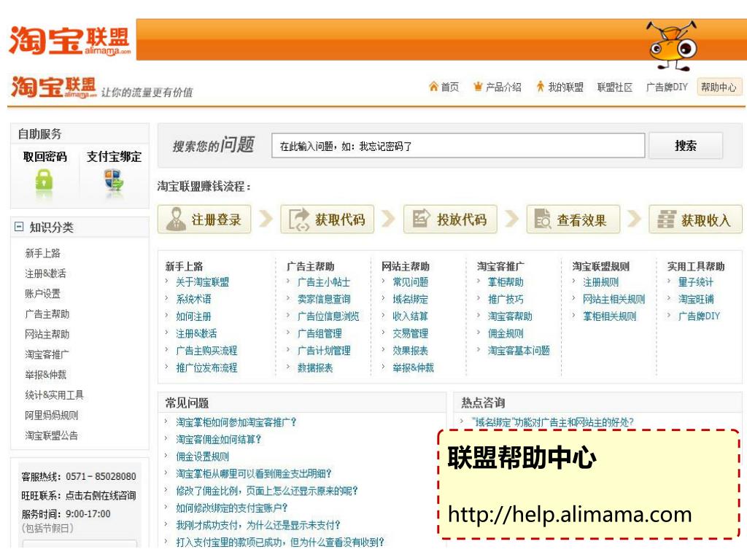Select 阿里妈妈规则 in the sidebar
Image resolution: width=747 pixels, height=560 pixels.
52,415
